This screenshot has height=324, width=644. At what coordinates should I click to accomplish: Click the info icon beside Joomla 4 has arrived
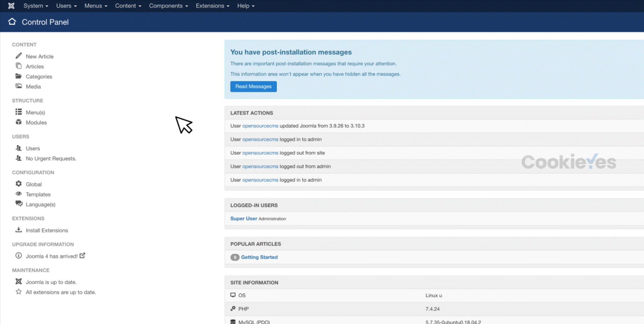[x=18, y=256]
